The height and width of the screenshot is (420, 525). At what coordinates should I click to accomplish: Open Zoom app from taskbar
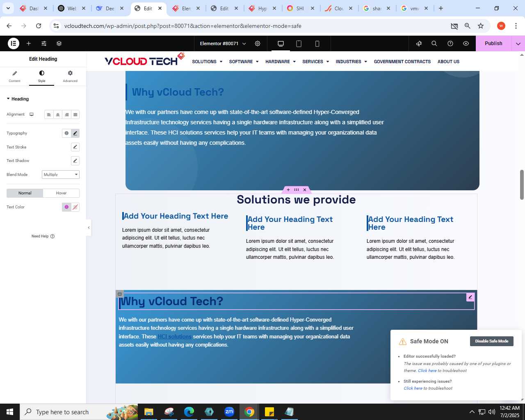pos(229,412)
